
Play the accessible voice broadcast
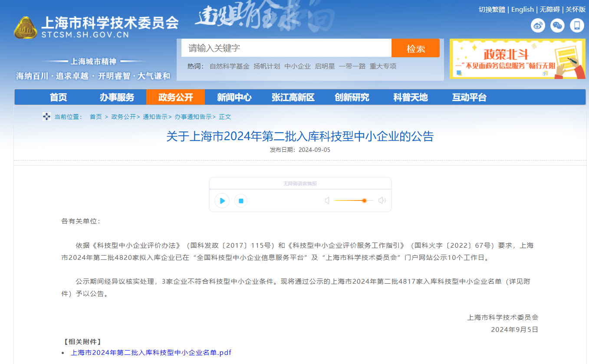pyautogui.click(x=222, y=200)
